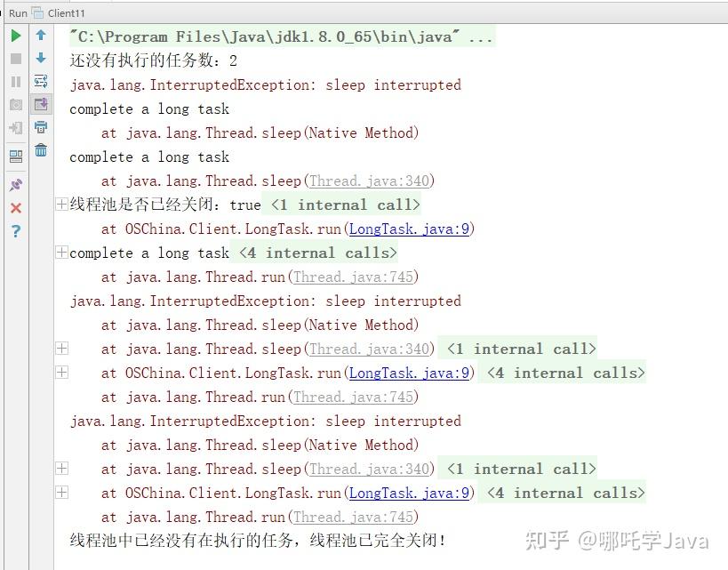
Task: Open the Thread.java:340 hyperlink
Action: pyautogui.click(x=369, y=181)
